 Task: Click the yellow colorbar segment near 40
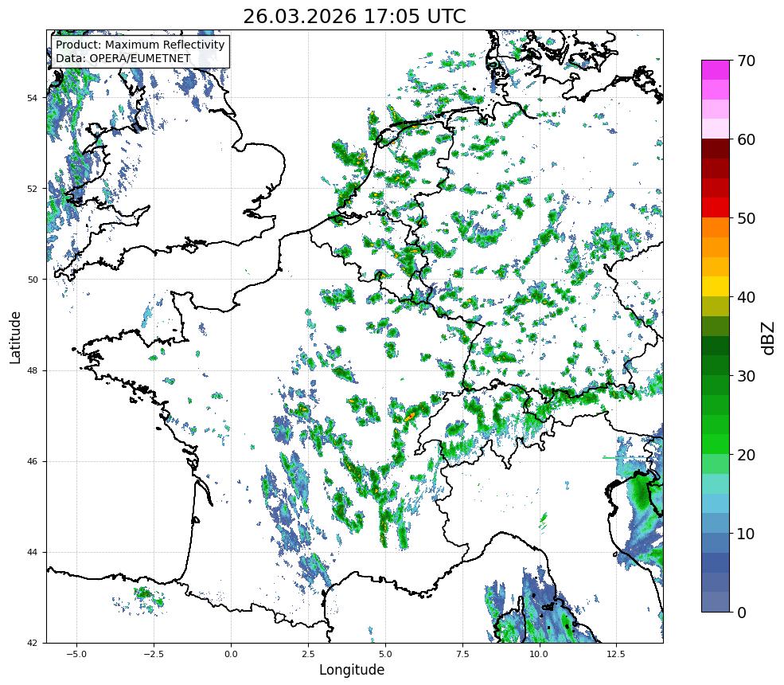(716, 287)
